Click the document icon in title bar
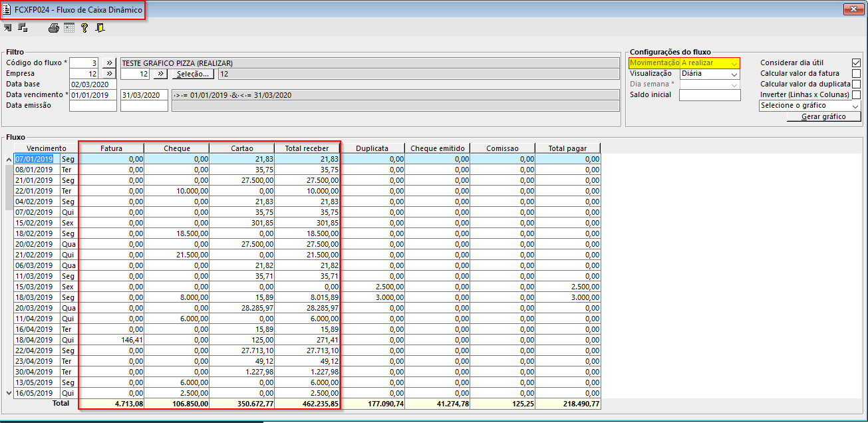The image size is (868, 423). (7, 10)
